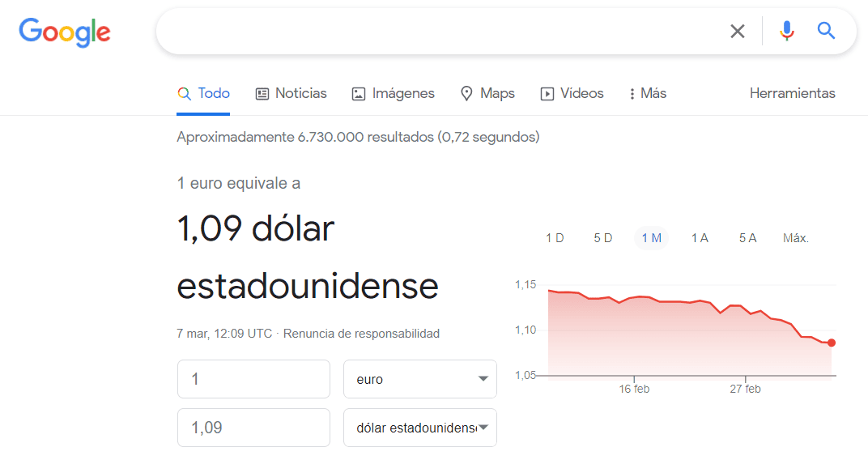The image size is (868, 460).
Task: Show the 5 A chart range
Action: (x=748, y=238)
